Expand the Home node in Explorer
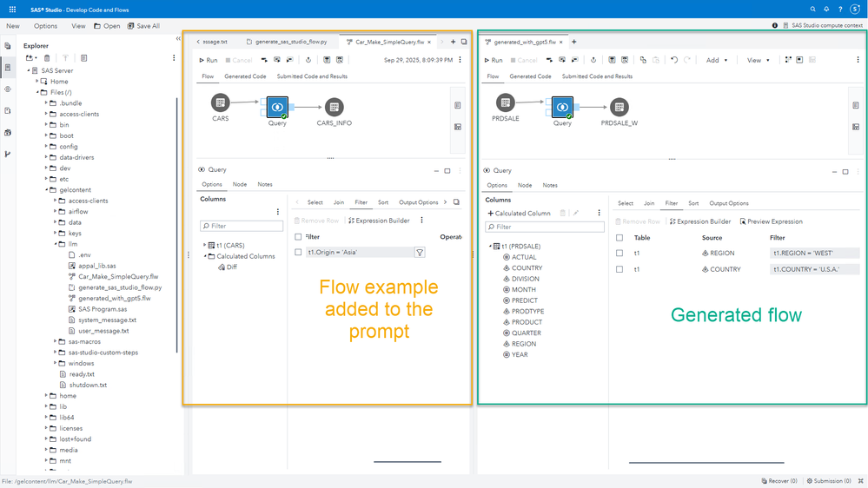This screenshot has height=488, width=868. click(x=37, y=81)
